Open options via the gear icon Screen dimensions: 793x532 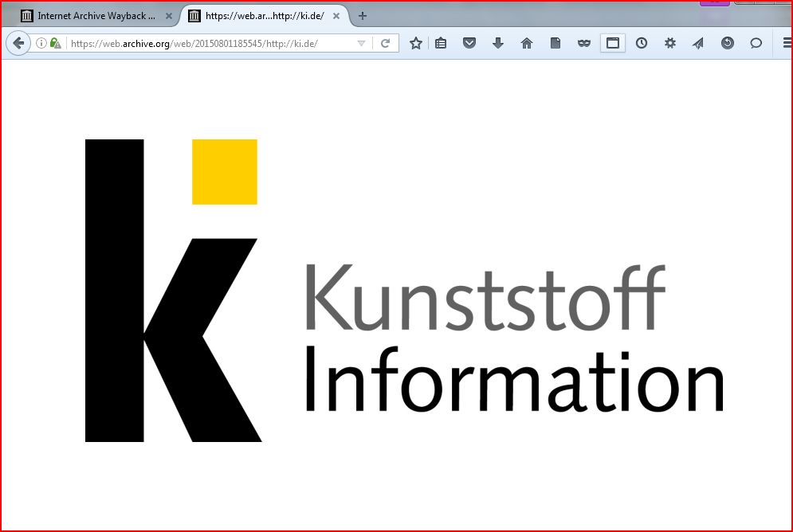click(670, 44)
